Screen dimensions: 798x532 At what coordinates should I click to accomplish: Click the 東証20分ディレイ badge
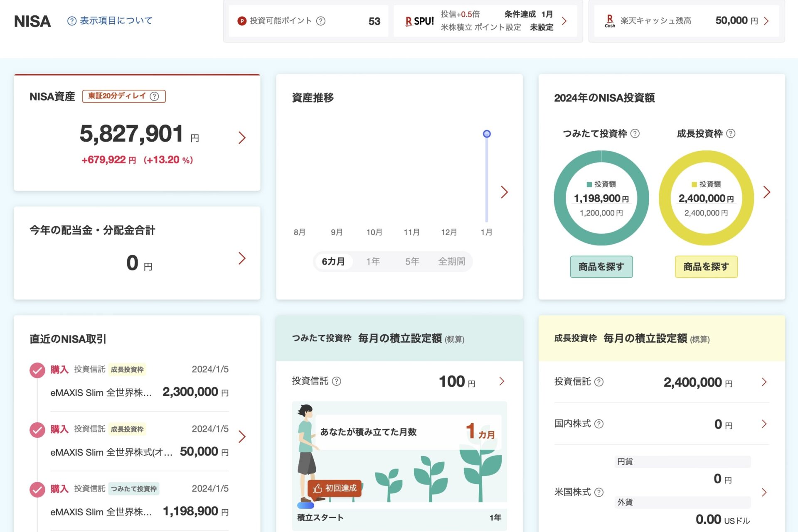tap(124, 96)
